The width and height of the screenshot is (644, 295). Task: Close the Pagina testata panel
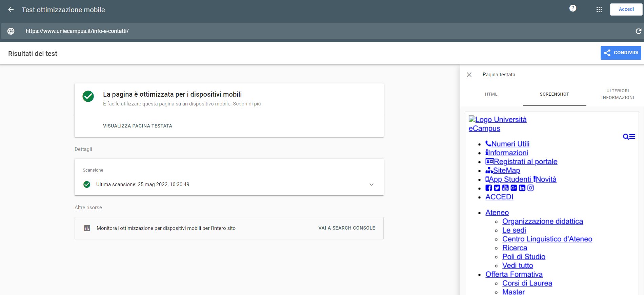(x=469, y=75)
